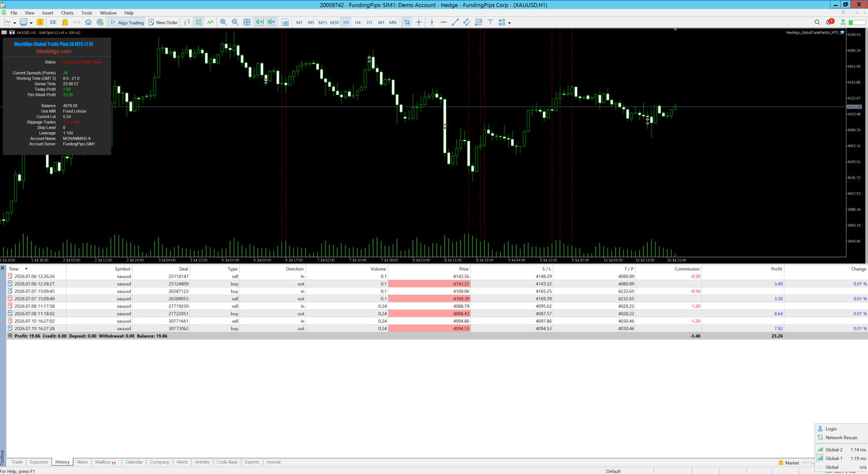Select the Global-2 access point

[x=842, y=450]
